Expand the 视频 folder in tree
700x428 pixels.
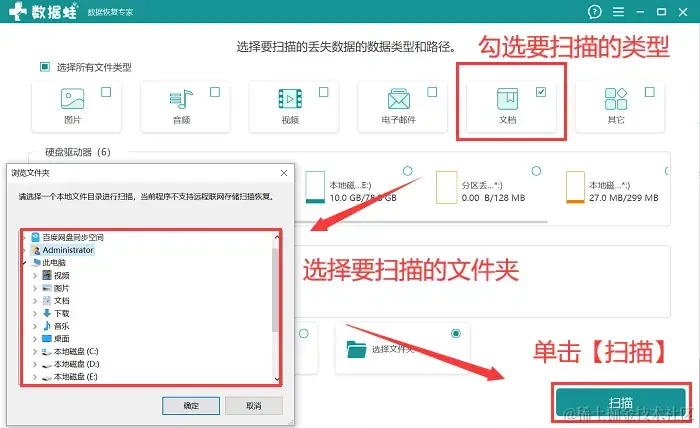click(x=35, y=276)
